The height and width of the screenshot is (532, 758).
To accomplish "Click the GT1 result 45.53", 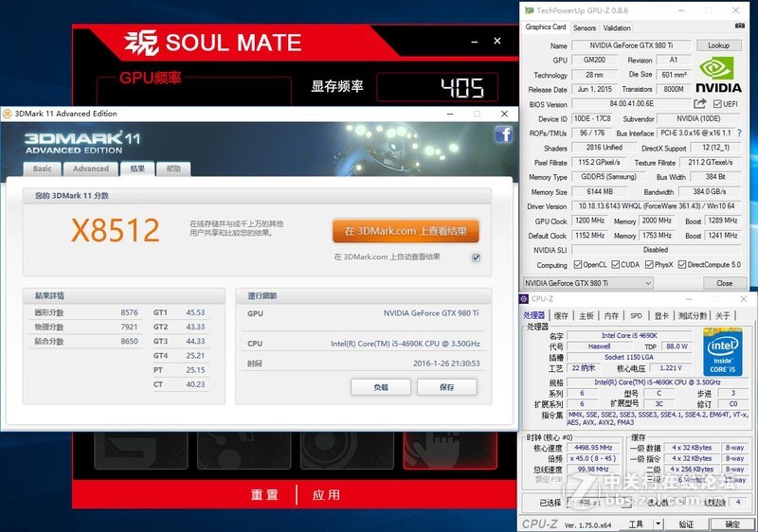I will pos(195,312).
